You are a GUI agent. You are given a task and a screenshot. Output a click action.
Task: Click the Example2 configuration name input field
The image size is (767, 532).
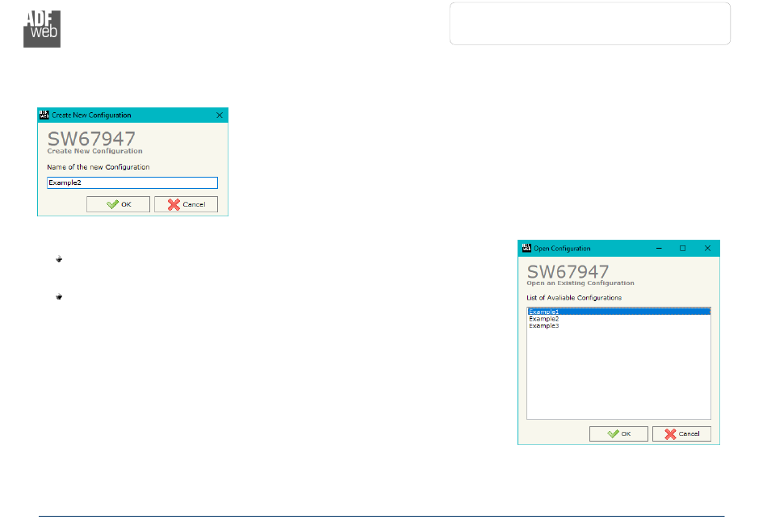click(x=132, y=183)
